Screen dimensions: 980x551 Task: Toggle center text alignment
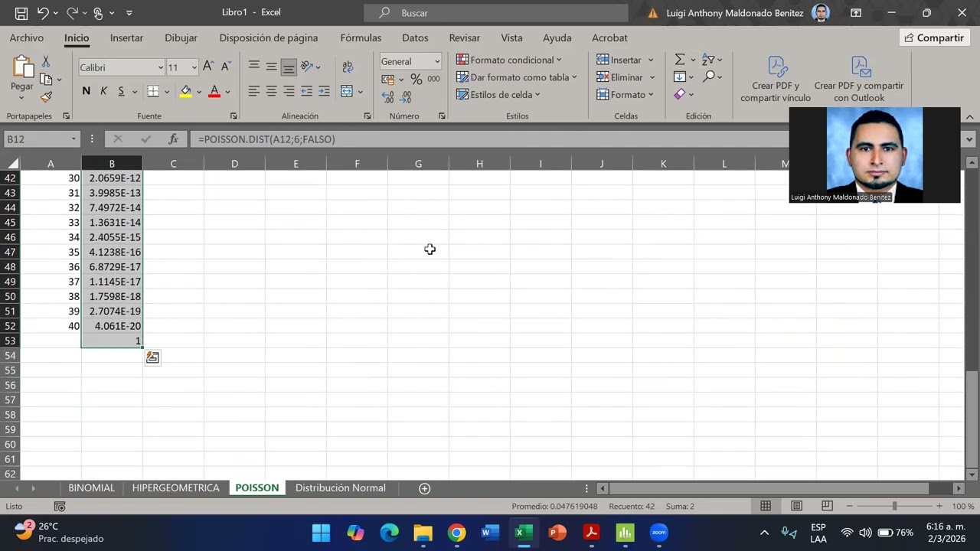(271, 91)
